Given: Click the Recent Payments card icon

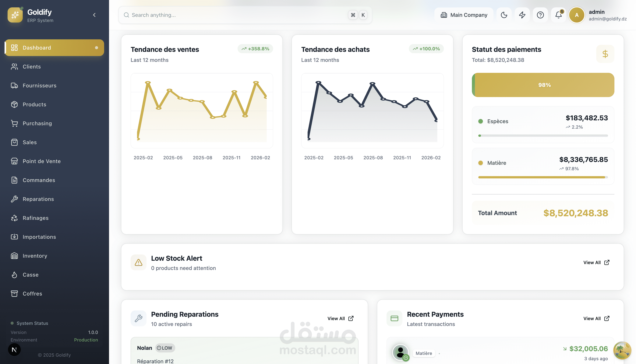Looking at the screenshot, I should coord(394,319).
